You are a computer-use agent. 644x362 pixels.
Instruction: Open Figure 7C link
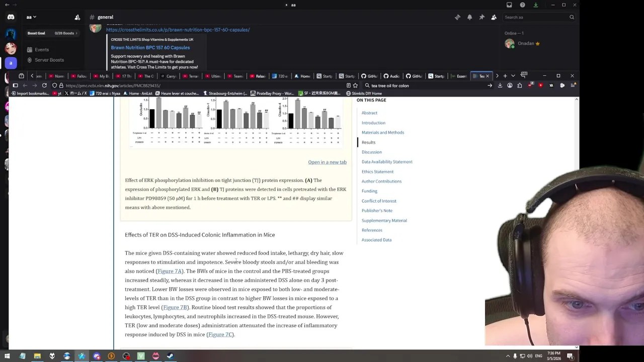[220, 334]
